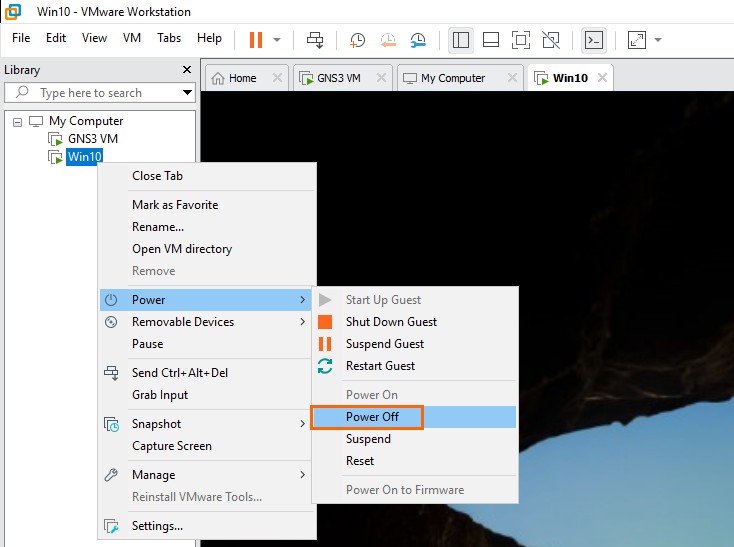This screenshot has height=547, width=734.
Task: Choose Restart Guest
Action: click(x=415, y=366)
